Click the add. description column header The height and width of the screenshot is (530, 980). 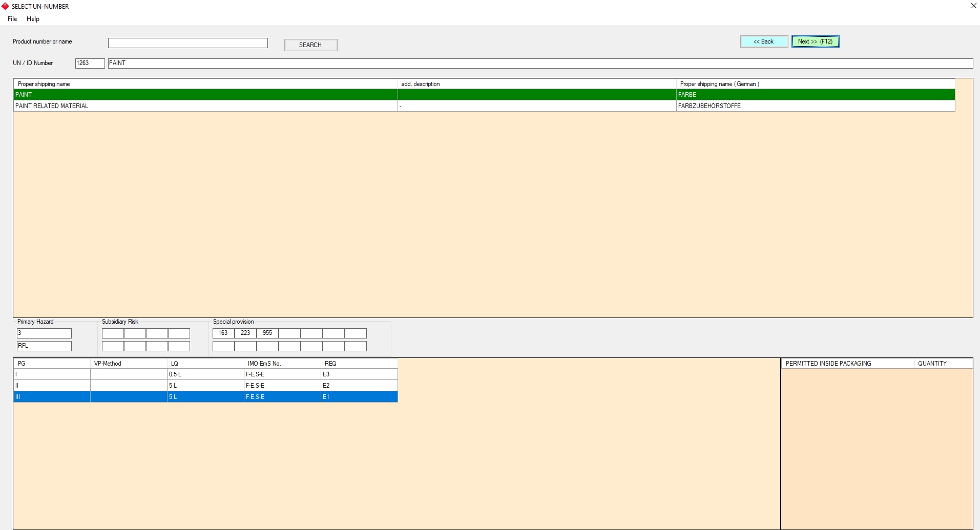[536, 84]
